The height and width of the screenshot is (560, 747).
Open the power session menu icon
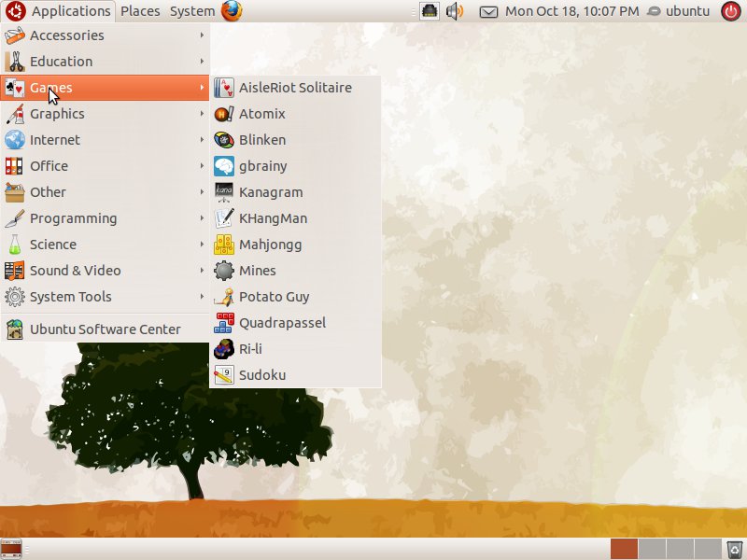point(731,11)
